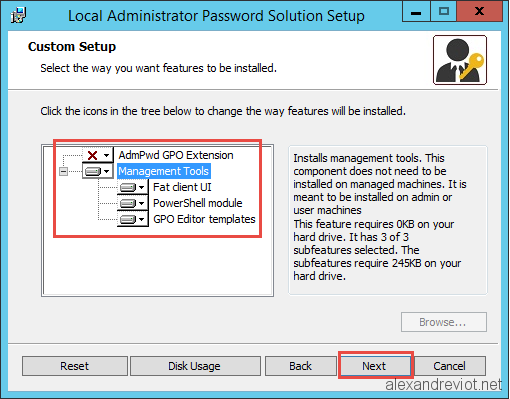Click the 'Installs management tools' description text
The width and height of the screenshot is (510, 399).
click(x=380, y=217)
